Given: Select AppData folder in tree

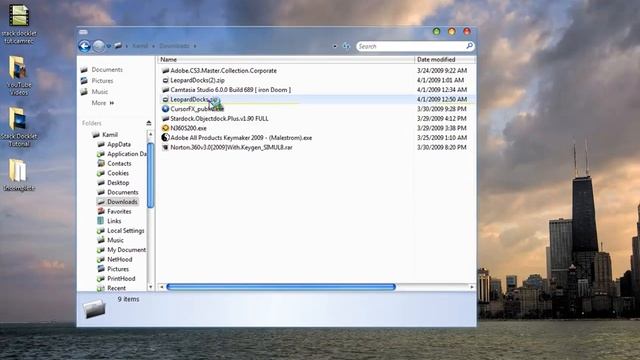Looking at the screenshot, I should pos(119,144).
